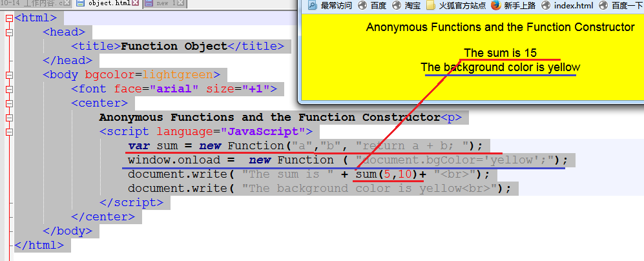
Task: Collapse the <font> fold marker
Action: click(x=10, y=89)
